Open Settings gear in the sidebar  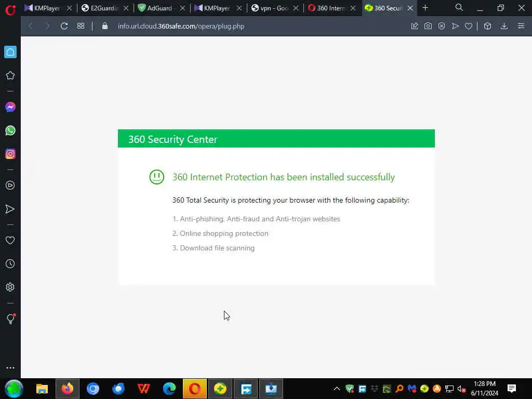pyautogui.click(x=10, y=287)
